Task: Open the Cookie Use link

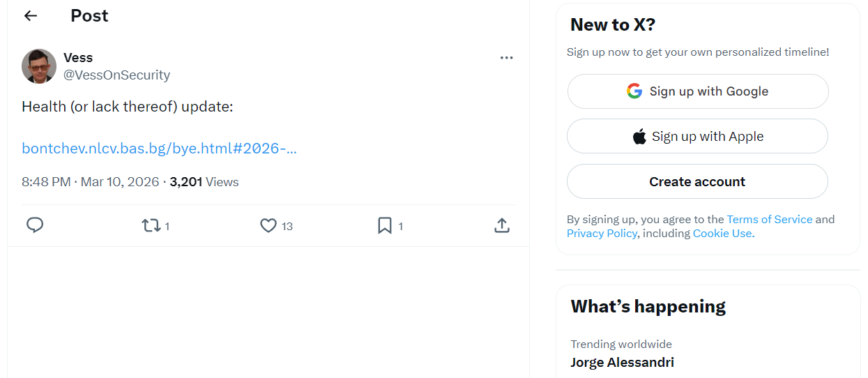Action: tap(723, 233)
